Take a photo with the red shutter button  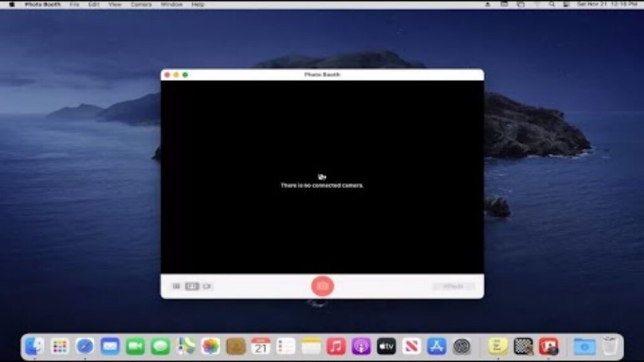coord(323,286)
